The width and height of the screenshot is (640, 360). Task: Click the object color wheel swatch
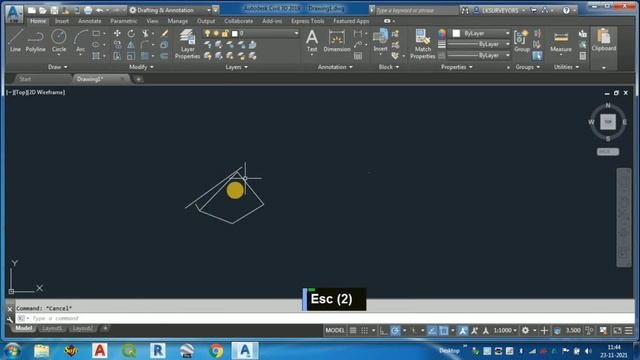pos(442,33)
